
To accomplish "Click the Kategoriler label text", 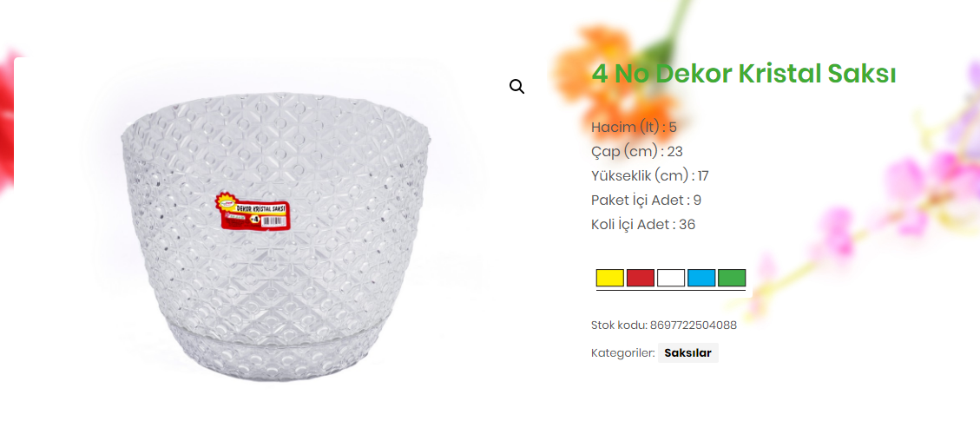I will click(x=622, y=352).
